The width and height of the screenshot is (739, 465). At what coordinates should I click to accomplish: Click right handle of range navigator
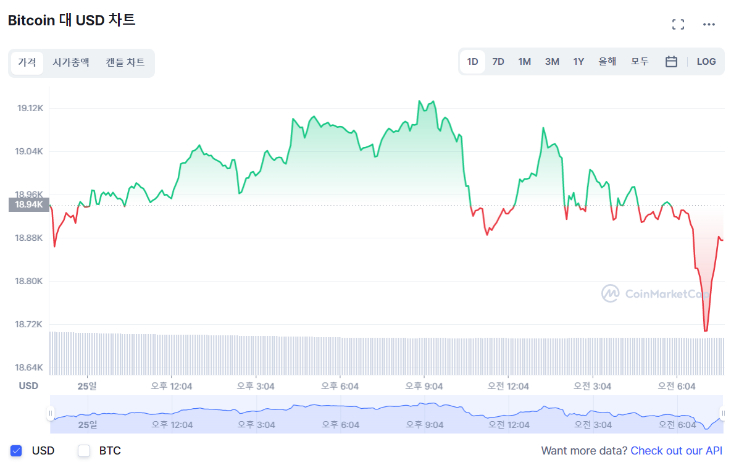click(x=722, y=413)
